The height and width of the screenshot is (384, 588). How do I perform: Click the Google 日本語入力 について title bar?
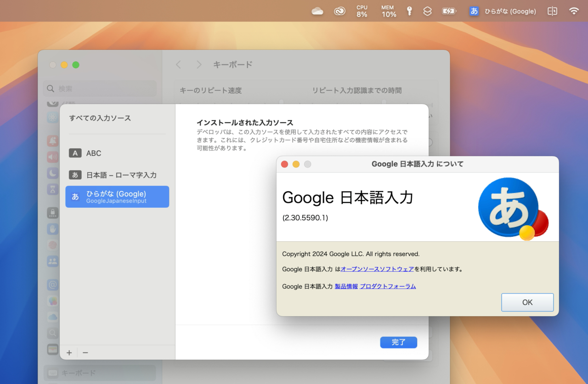click(418, 164)
